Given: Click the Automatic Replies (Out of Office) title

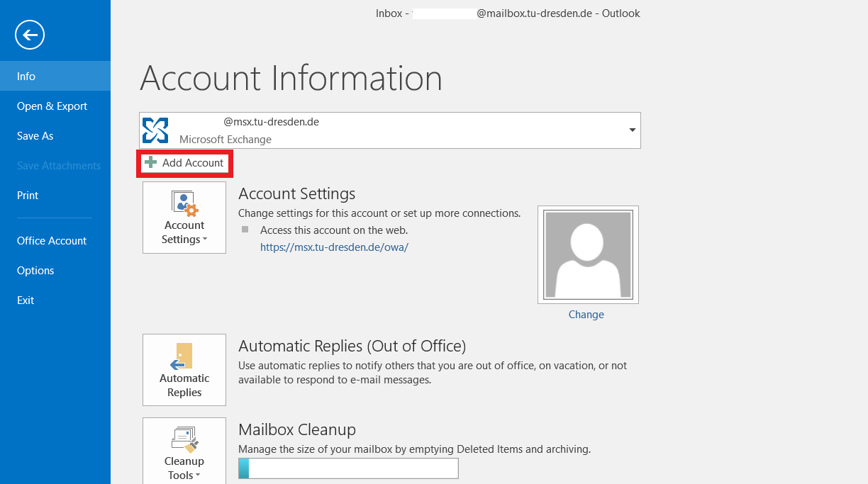Looking at the screenshot, I should coord(352,346).
